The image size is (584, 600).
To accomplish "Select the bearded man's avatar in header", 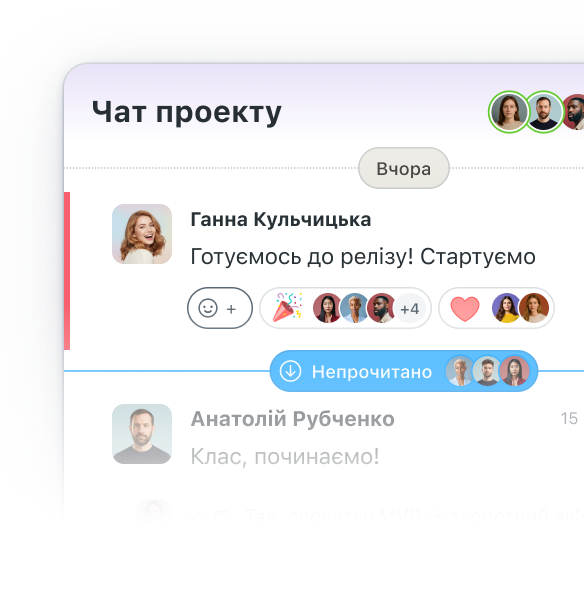I will coord(543,112).
